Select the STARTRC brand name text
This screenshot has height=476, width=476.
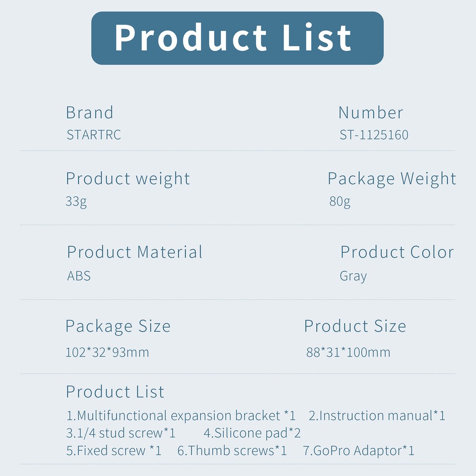coord(94,135)
